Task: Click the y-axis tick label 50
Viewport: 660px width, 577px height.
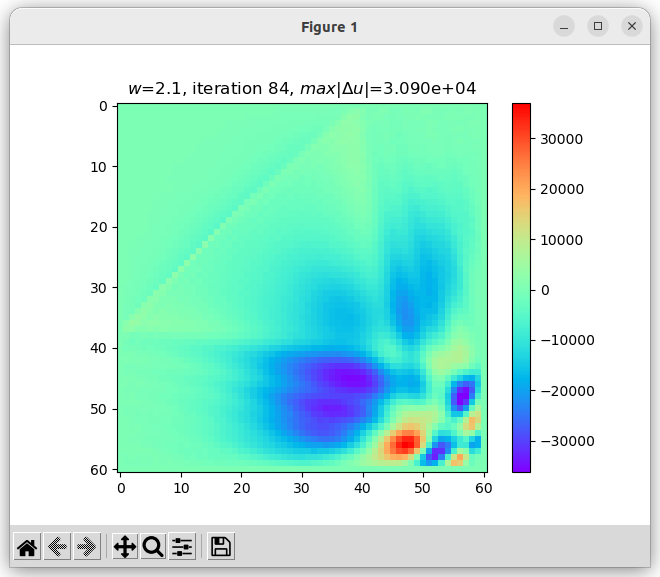Action: 98,409
